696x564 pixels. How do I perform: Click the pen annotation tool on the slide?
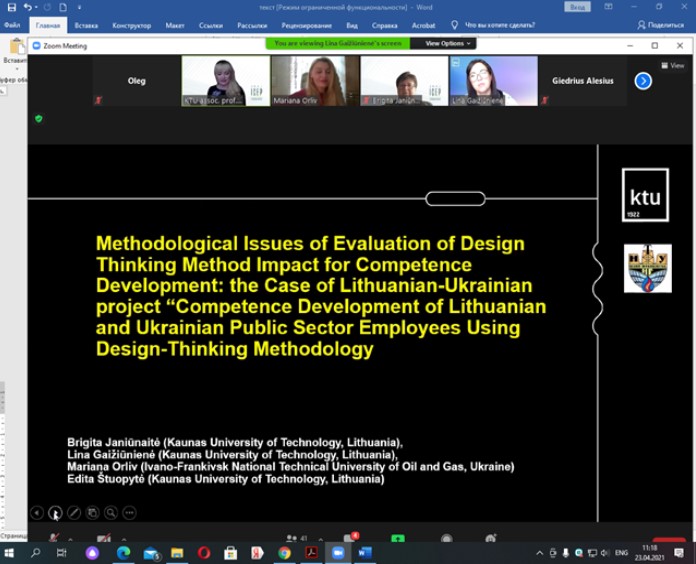click(x=73, y=513)
